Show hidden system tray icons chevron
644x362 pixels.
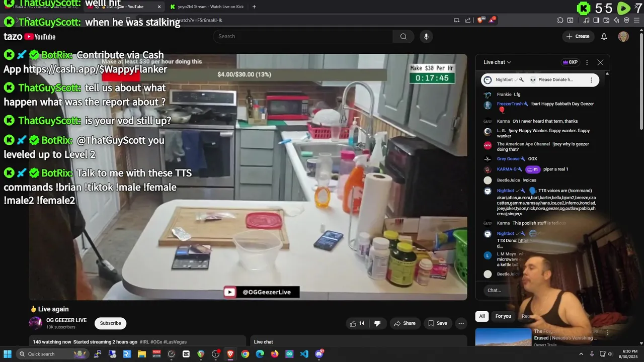tap(581, 354)
